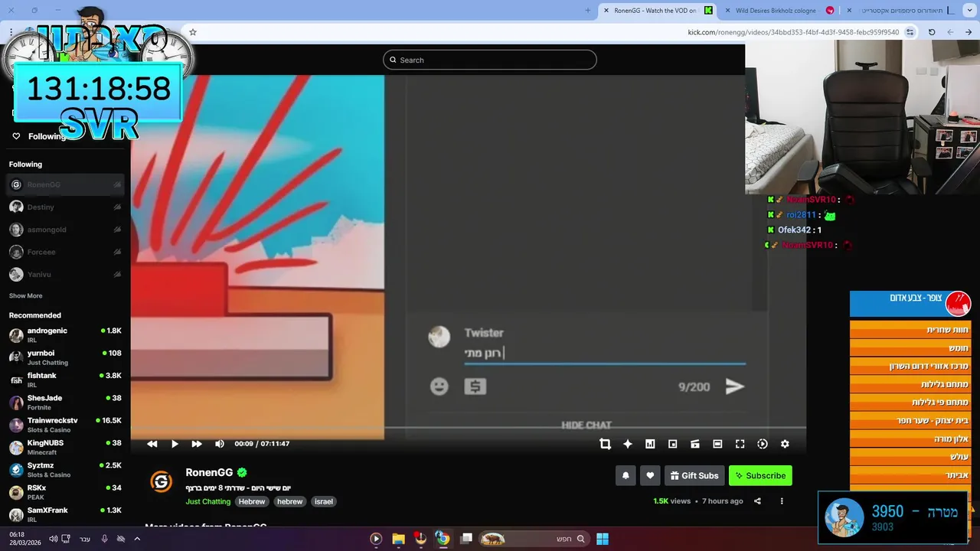
Task: Open SamXFrank recommended channel
Action: coord(65,514)
